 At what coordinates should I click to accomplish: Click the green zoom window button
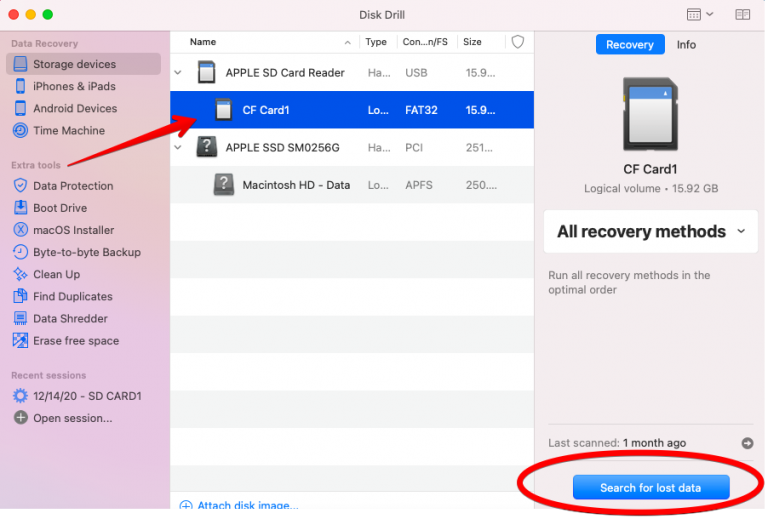48,15
